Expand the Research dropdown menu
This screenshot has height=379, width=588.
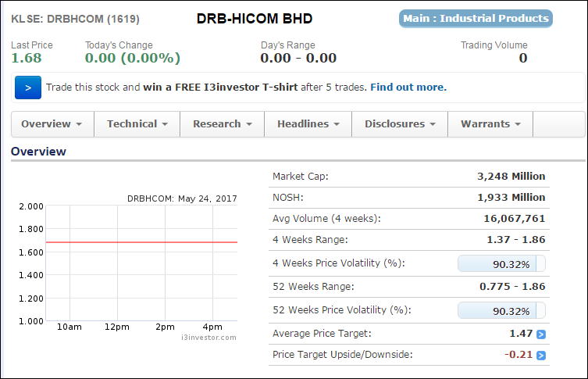click(223, 124)
